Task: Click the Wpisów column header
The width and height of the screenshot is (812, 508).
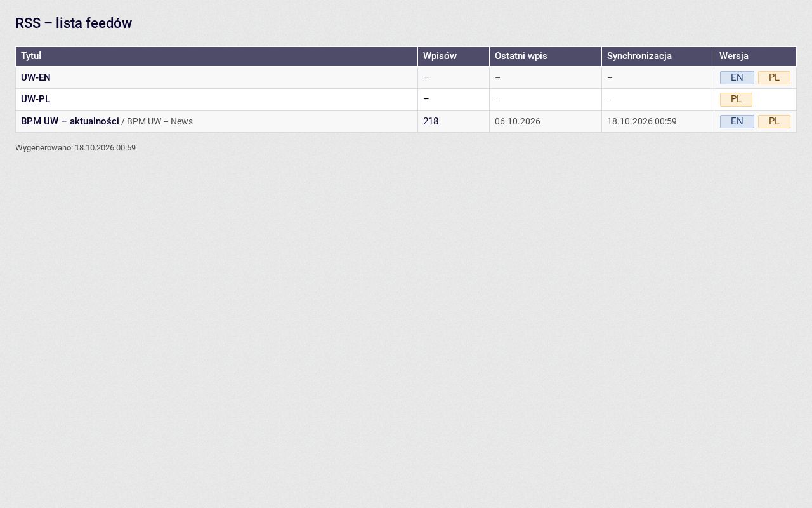Action: click(x=454, y=56)
